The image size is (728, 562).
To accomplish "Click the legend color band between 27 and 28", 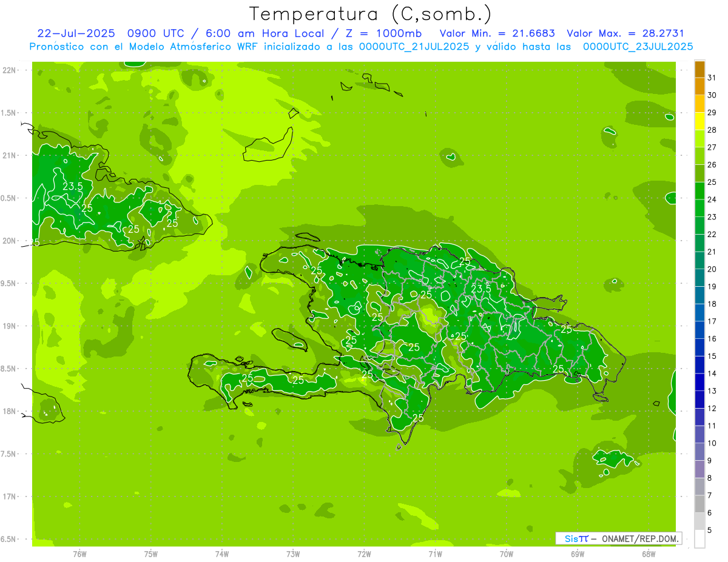I will [699, 139].
